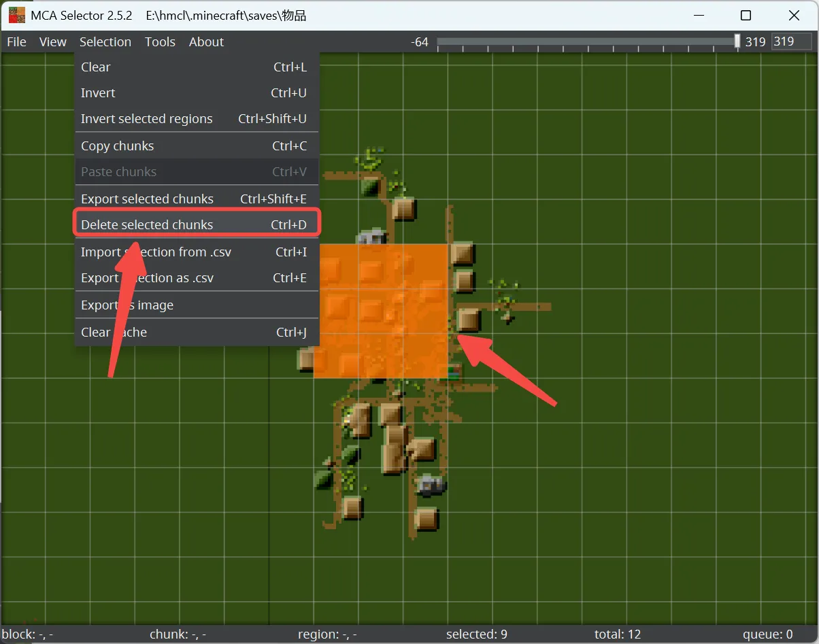Screen dimensions: 819x644
Task: Choose Import selection from .csv
Action: coord(197,252)
